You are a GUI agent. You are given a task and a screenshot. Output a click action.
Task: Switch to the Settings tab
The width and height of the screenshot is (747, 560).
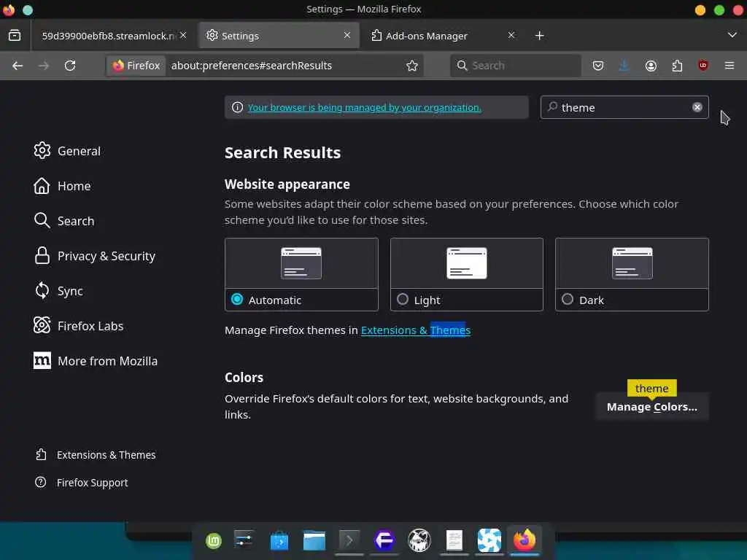(x=279, y=36)
